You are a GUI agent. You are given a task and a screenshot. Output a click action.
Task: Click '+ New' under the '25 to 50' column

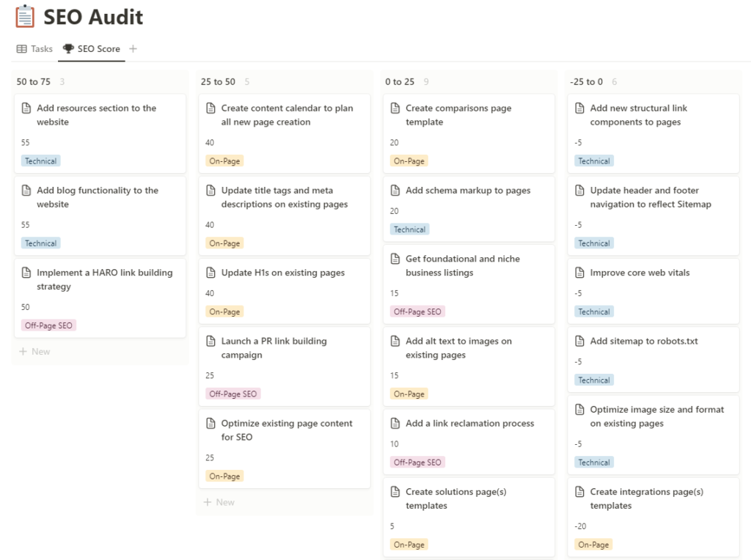[x=219, y=501]
